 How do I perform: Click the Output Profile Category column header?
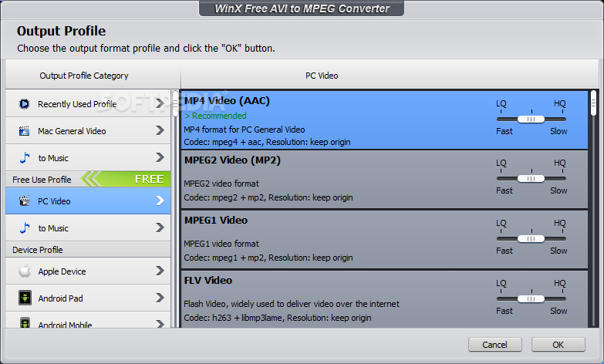click(x=84, y=76)
